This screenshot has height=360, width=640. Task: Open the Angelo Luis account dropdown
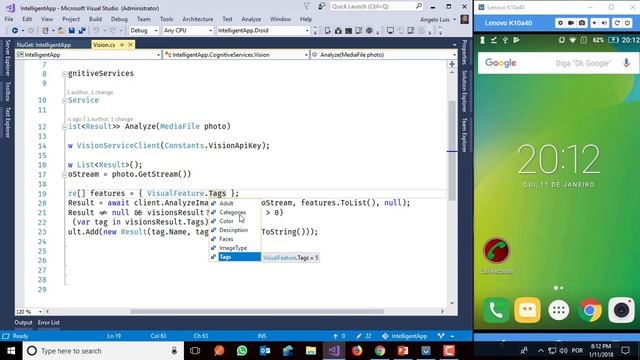pos(438,20)
